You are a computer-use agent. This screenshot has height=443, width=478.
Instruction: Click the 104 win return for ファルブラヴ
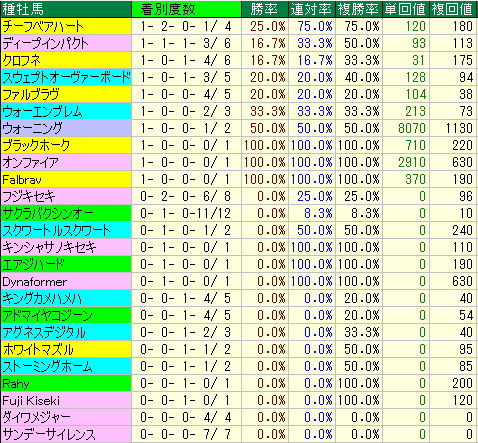tap(415, 94)
